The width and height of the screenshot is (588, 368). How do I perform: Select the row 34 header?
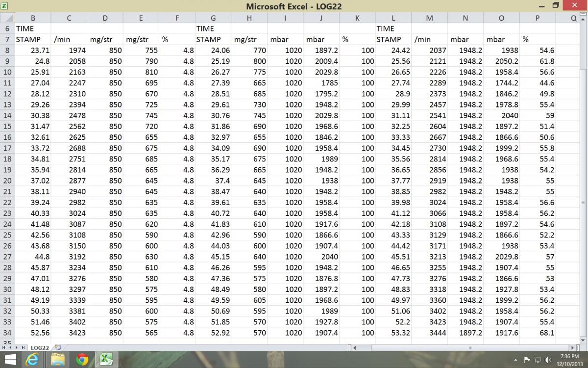coord(7,332)
